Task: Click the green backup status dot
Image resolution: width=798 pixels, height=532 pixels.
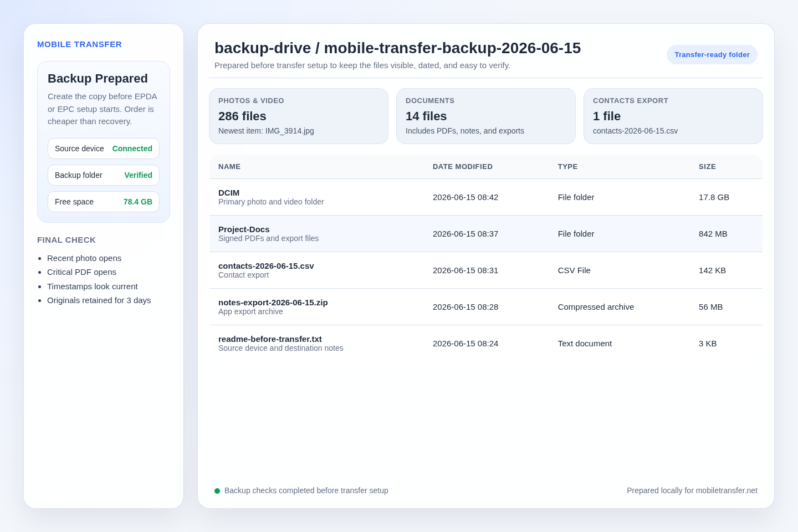Action: point(217,491)
